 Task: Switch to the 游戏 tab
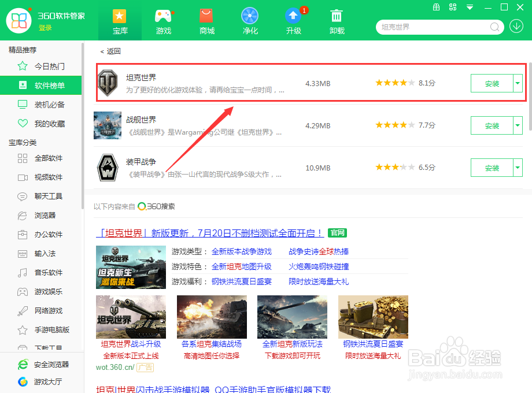pos(163,22)
